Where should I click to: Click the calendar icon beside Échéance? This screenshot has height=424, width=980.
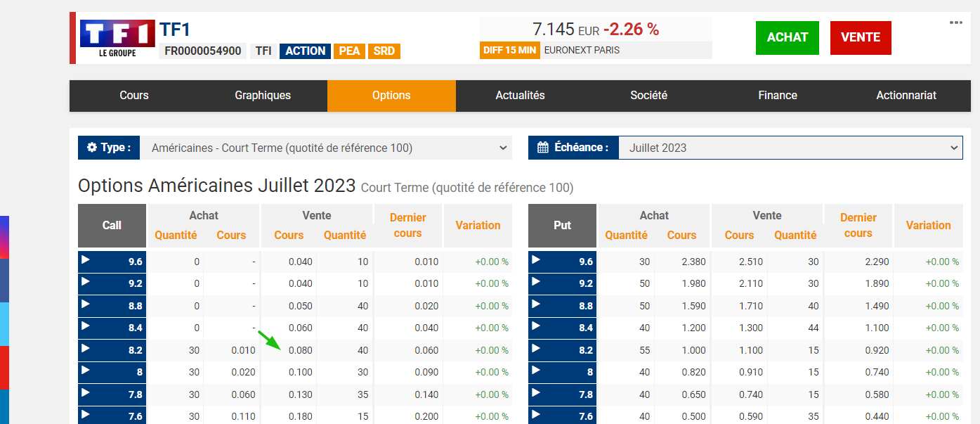coord(542,148)
